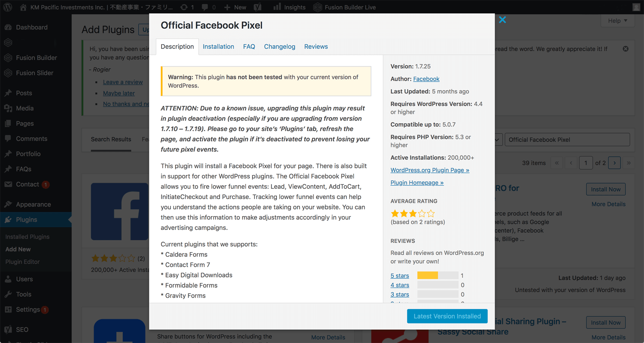Click the 5 stars rating bar

click(438, 276)
